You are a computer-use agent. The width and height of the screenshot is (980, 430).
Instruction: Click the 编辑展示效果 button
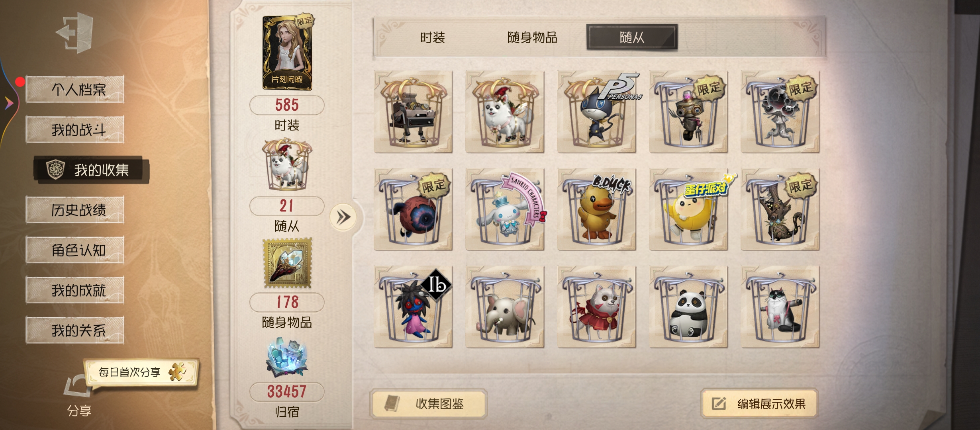[x=760, y=404]
